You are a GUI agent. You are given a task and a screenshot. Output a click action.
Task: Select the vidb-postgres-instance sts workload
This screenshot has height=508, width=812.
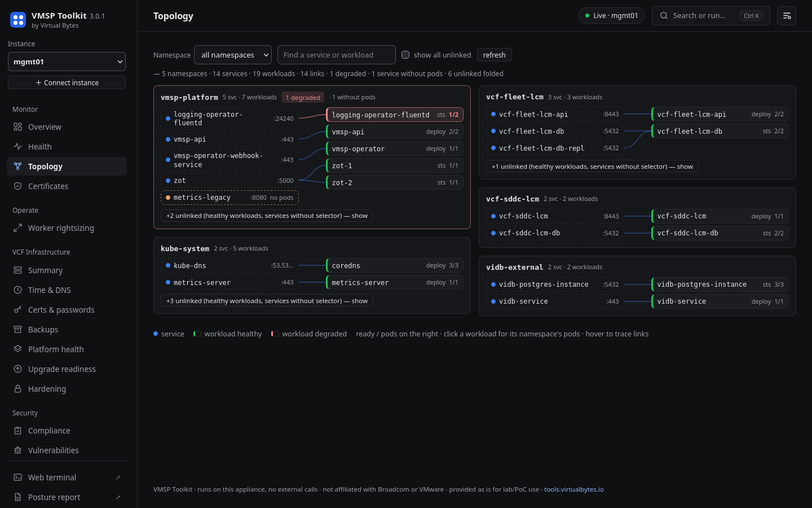tap(720, 284)
